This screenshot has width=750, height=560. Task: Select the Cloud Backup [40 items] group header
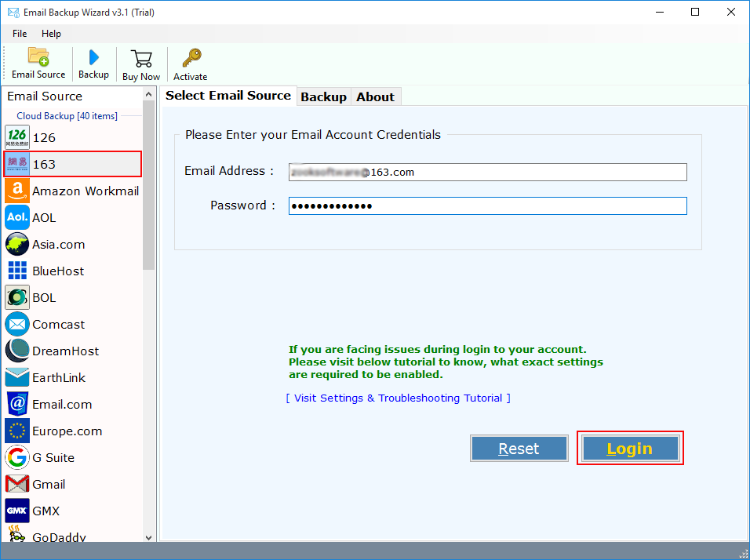(x=67, y=116)
